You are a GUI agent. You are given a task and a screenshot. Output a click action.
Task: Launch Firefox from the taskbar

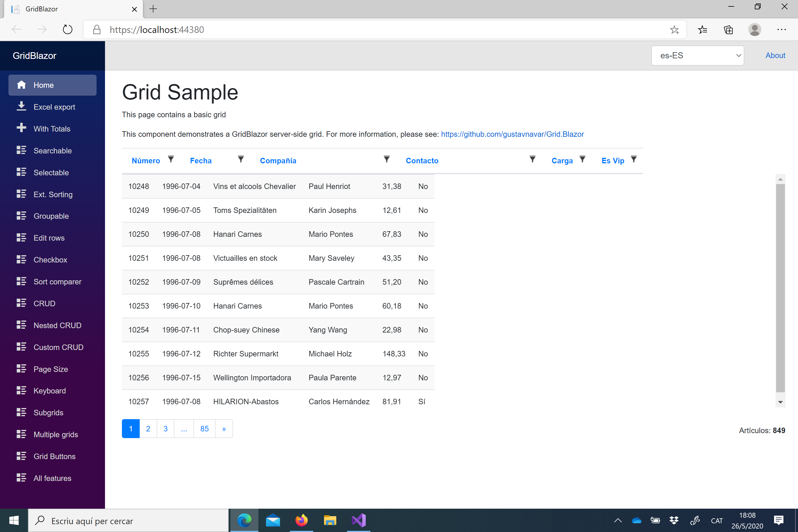(301, 520)
